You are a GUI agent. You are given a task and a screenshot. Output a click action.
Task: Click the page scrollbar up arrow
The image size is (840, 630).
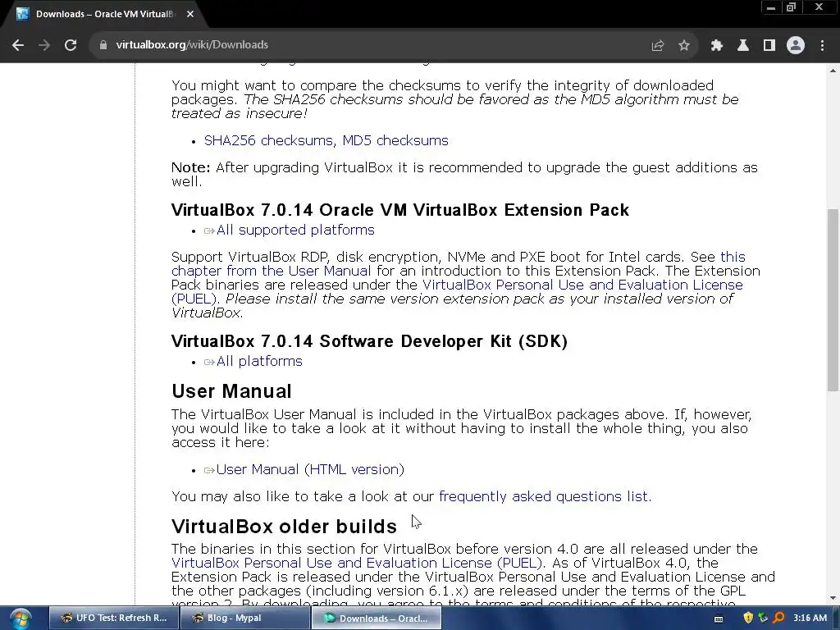[x=833, y=71]
